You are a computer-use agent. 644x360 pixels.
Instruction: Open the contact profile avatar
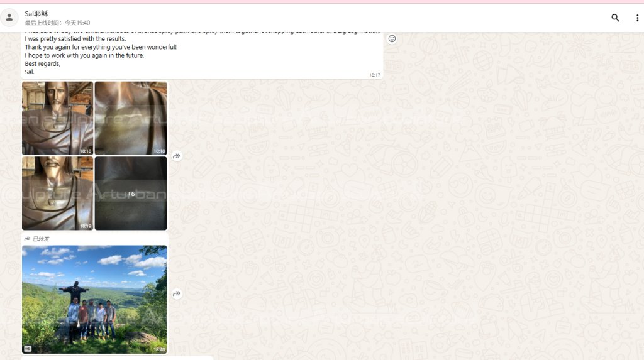(x=9, y=18)
